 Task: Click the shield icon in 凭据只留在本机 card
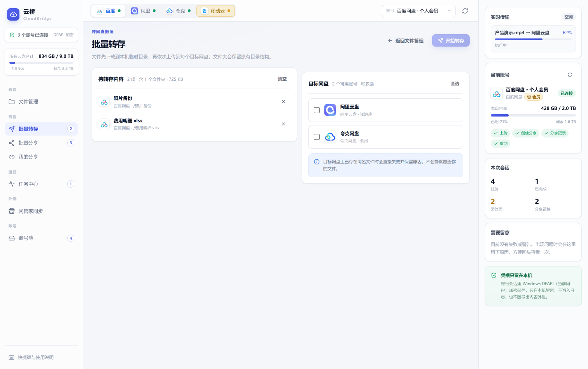coord(494,275)
